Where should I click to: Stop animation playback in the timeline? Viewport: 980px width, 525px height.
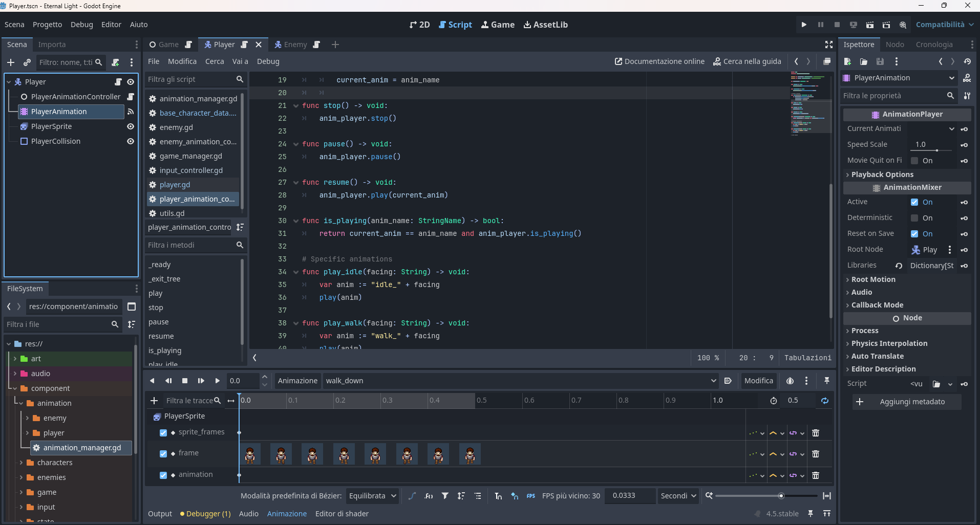point(185,381)
